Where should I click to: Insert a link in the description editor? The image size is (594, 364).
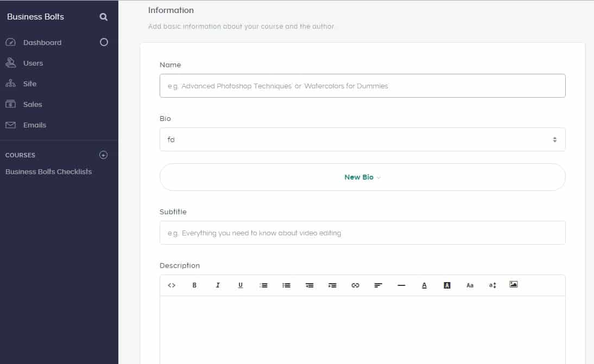tap(356, 285)
